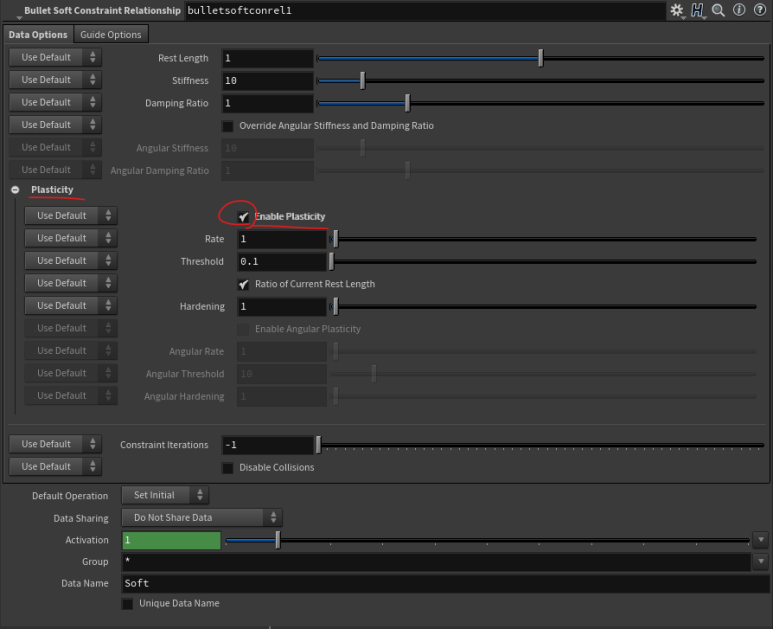773x629 pixels.
Task: Enable the Unique Data Name checkbox
Action: pos(127,604)
